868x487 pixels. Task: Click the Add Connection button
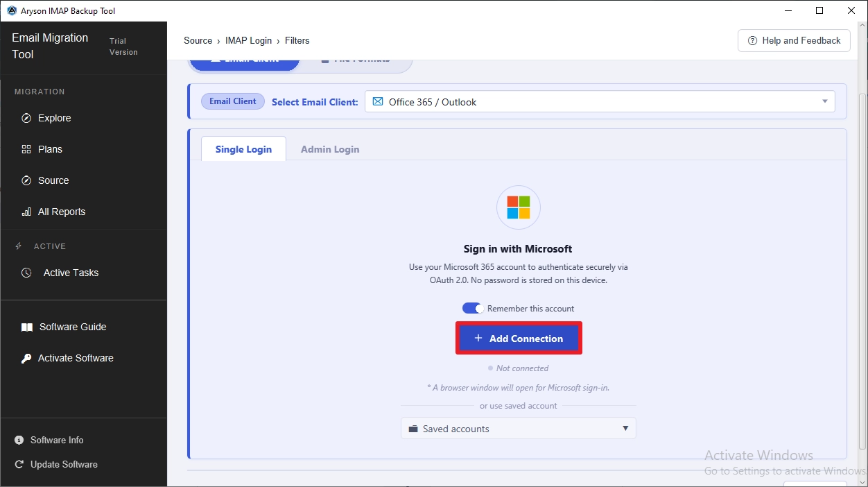pos(519,339)
